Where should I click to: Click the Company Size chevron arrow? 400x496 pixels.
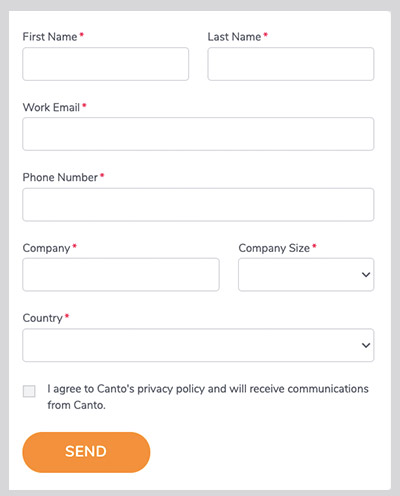click(366, 275)
